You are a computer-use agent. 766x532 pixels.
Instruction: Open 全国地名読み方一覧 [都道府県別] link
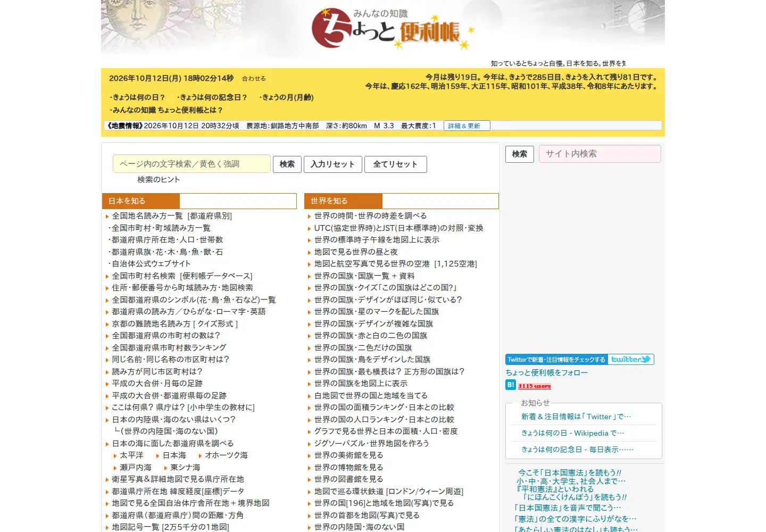click(x=172, y=216)
